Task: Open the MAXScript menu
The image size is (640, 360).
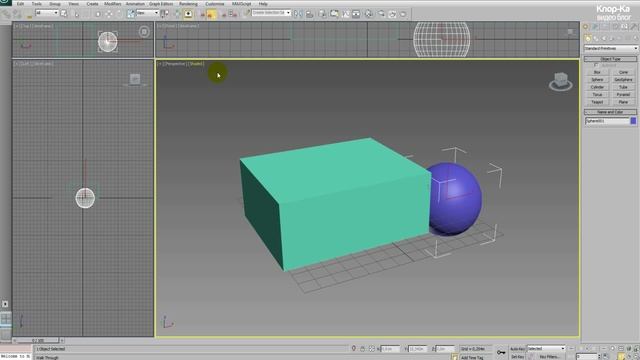Action: pyautogui.click(x=242, y=4)
